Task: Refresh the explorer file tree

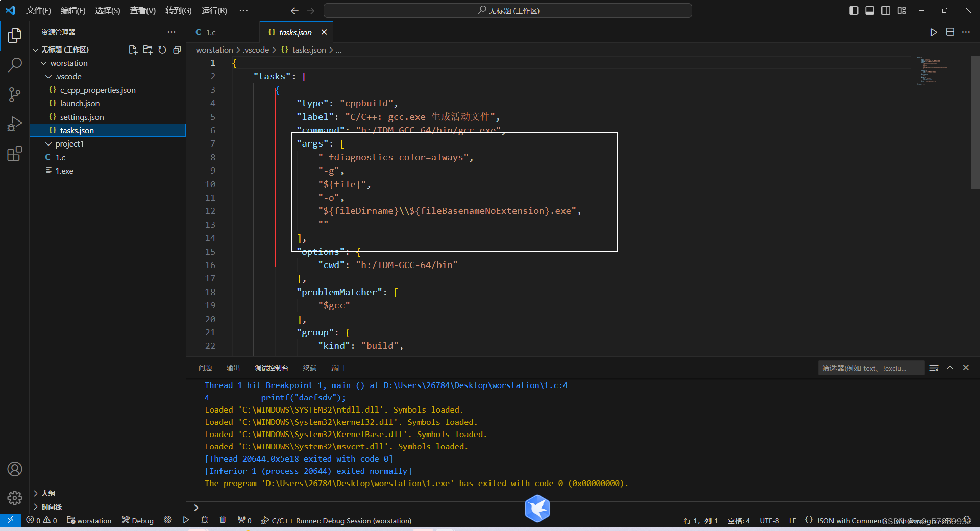Action: (162, 50)
